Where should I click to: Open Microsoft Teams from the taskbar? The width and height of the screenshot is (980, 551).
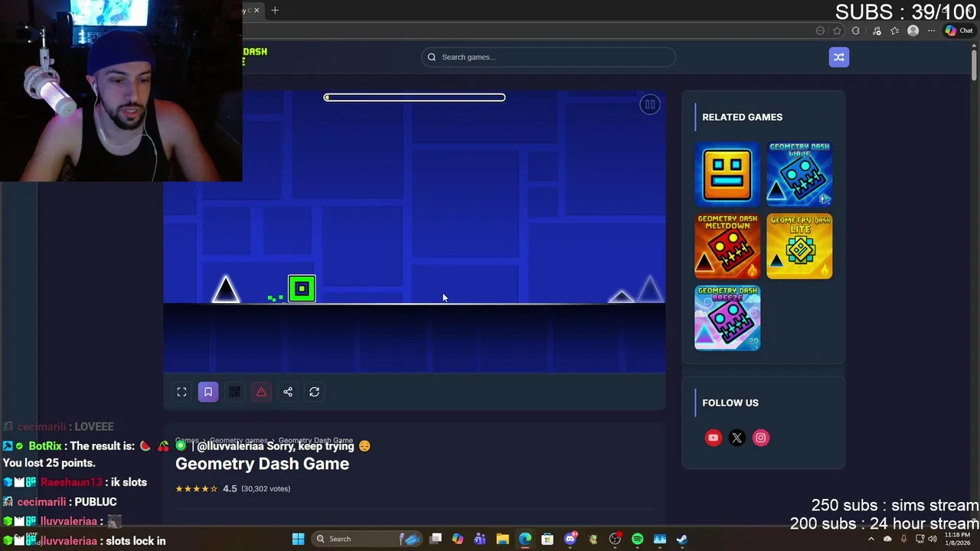(480, 539)
